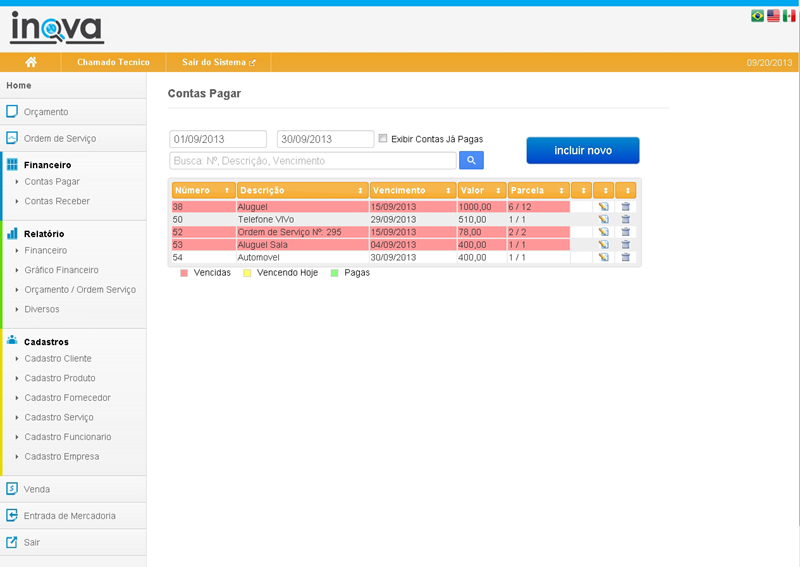Choose the Mexico flag language icon
This screenshot has width=800, height=567.
[x=789, y=16]
